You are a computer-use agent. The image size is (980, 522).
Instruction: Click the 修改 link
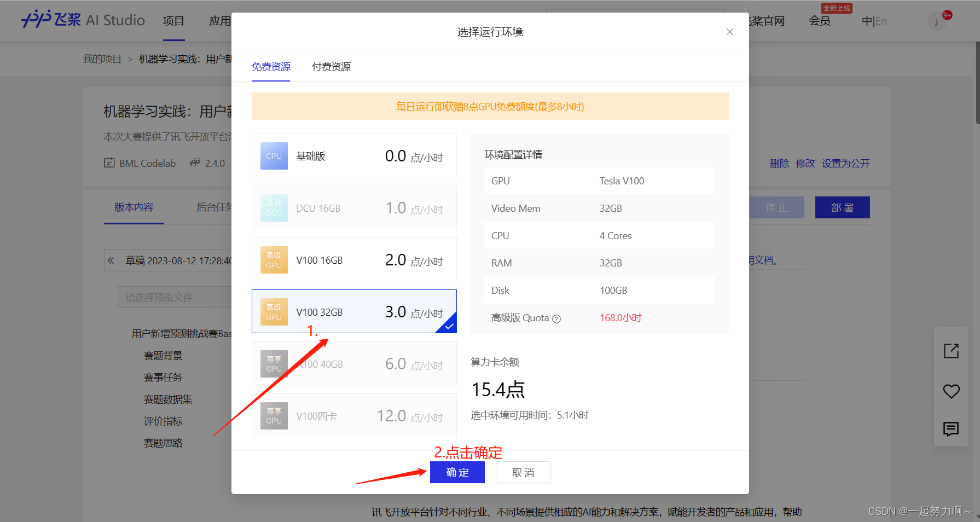click(x=805, y=163)
